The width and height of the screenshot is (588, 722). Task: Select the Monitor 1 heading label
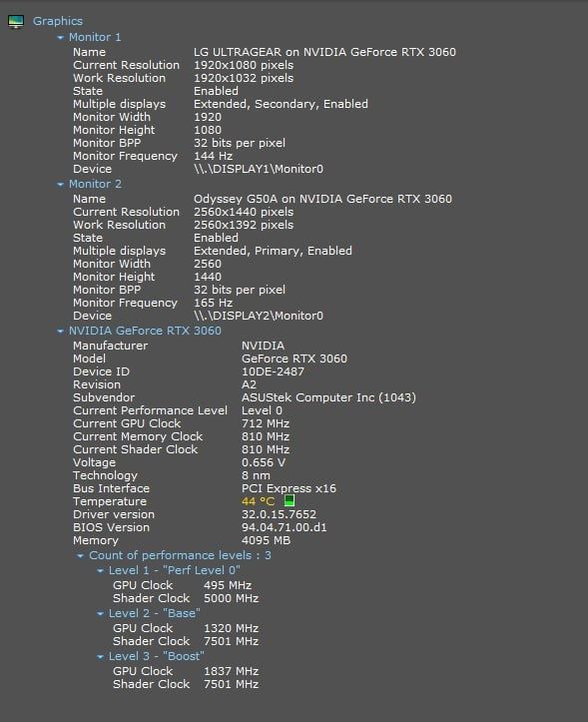click(95, 37)
